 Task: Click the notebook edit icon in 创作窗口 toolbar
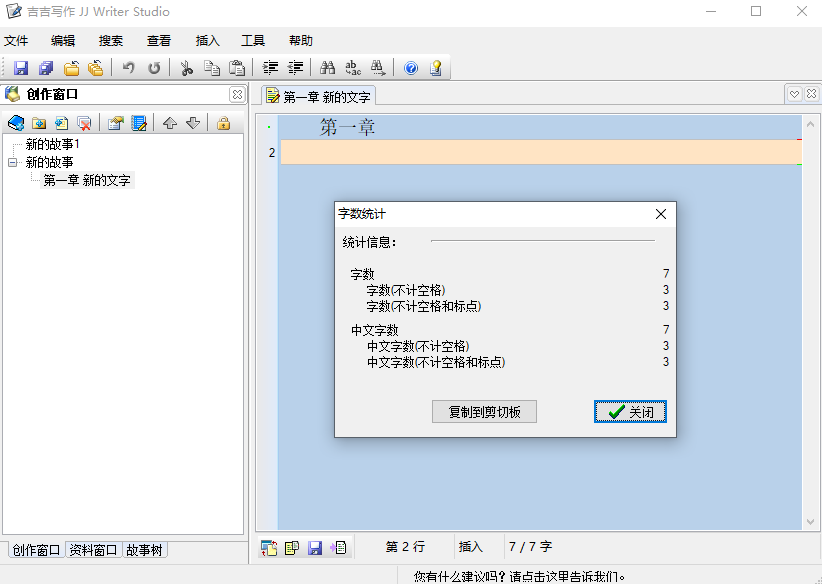(138, 123)
